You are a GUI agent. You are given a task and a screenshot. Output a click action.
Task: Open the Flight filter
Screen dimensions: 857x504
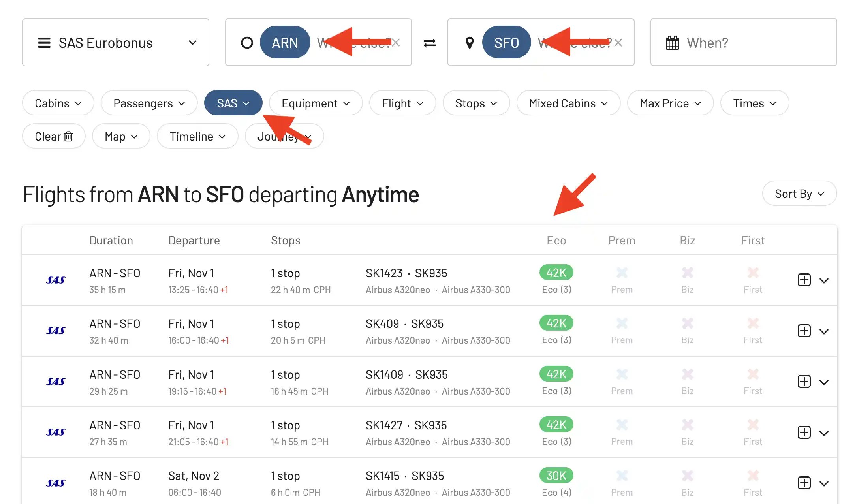[x=402, y=103]
